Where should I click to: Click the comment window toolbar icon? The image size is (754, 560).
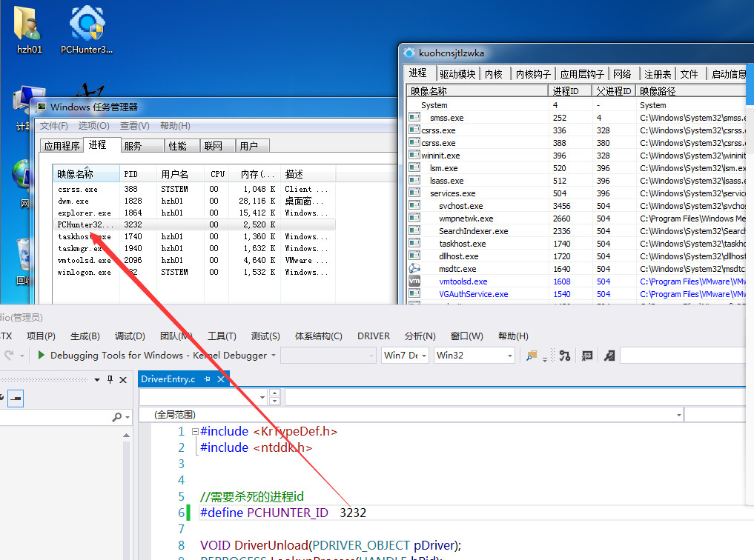tap(587, 356)
